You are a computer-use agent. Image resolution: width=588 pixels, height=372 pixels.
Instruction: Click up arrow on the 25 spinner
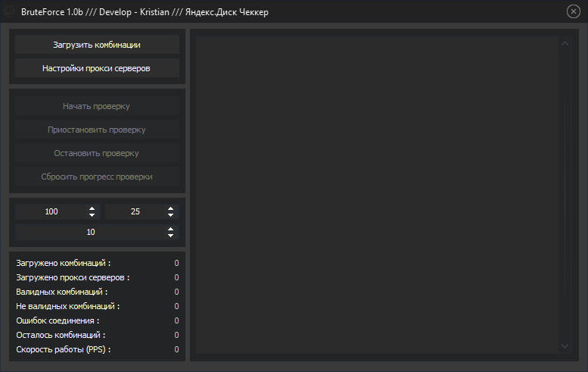[171, 208]
